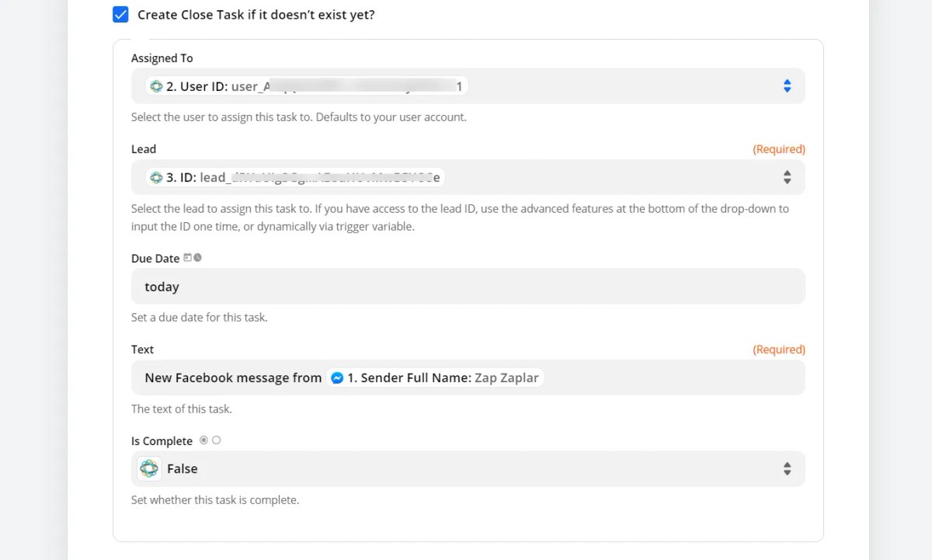This screenshot has width=932, height=560.
Task: Click the Create Close Task label text
Action: coord(256,15)
